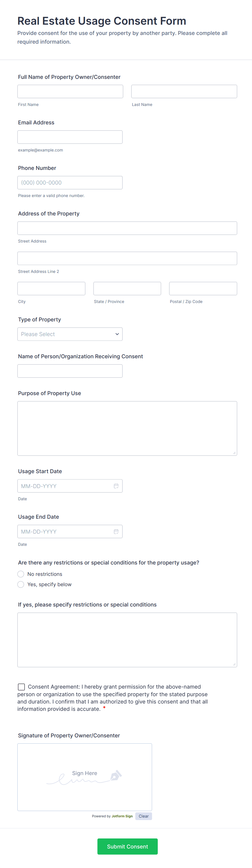Click the Type of Property dropdown chevron
The width and height of the screenshot is (252, 868).
point(117,334)
